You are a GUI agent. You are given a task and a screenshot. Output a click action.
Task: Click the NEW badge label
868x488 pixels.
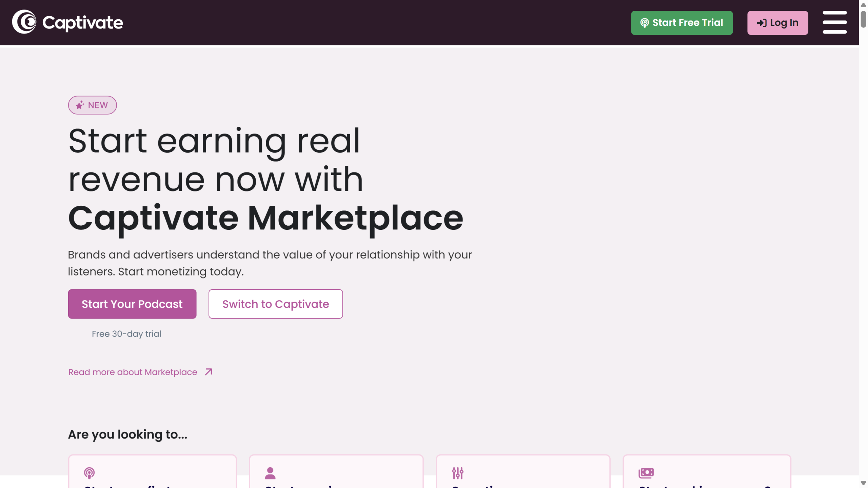93,105
